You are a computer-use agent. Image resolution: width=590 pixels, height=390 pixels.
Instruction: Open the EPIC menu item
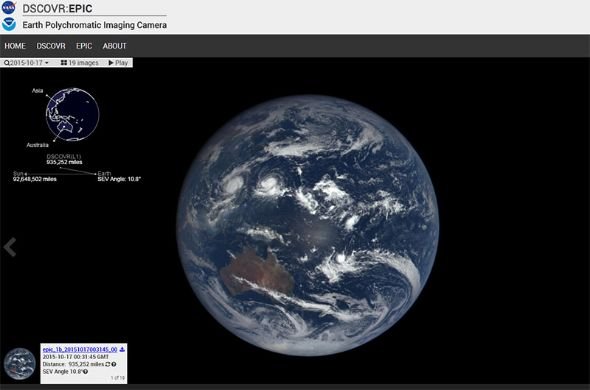pos(84,46)
